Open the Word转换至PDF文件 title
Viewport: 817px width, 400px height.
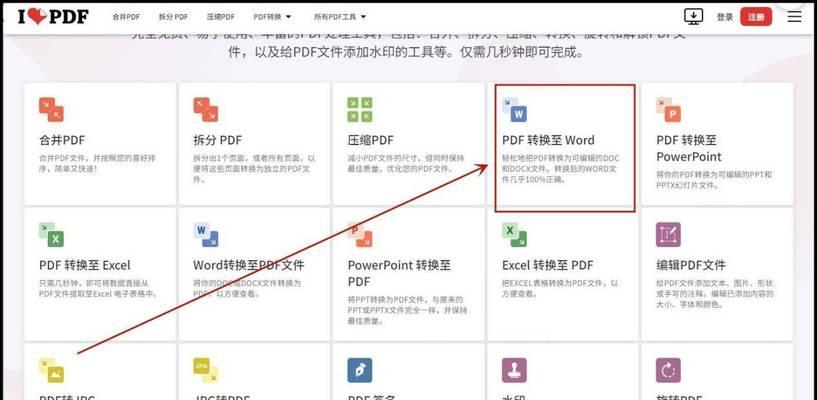tap(249, 265)
